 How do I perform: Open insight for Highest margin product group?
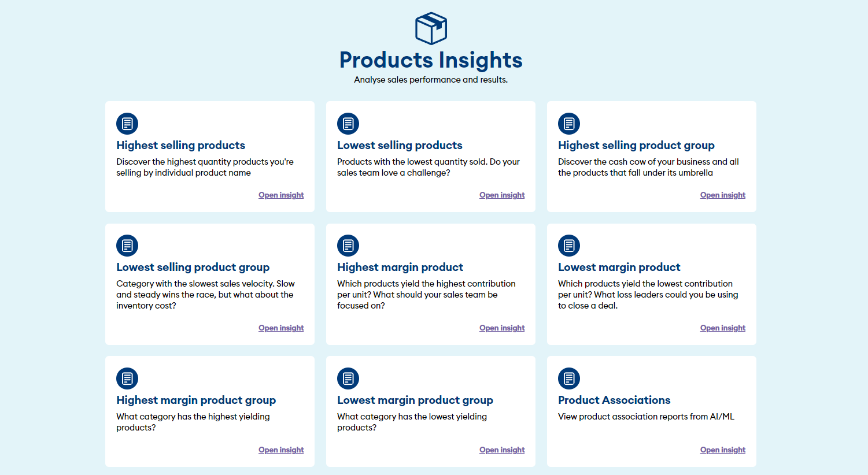click(281, 450)
